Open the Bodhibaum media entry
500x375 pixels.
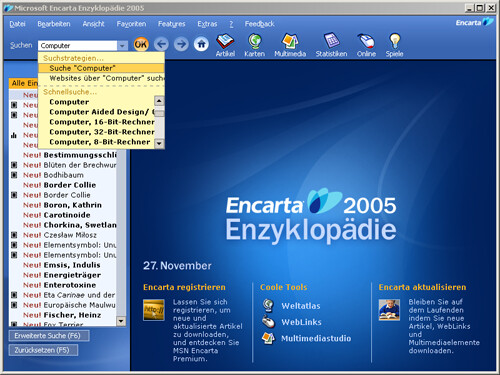point(63,175)
